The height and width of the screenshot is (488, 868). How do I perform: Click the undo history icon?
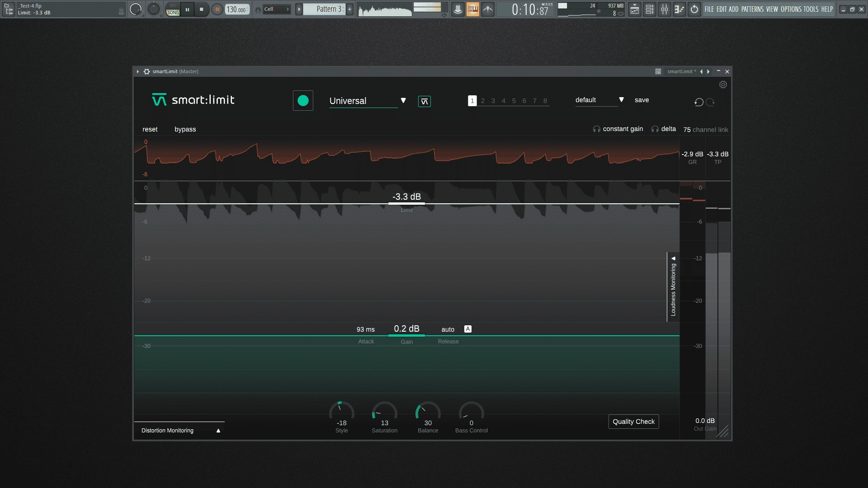pos(694,9)
